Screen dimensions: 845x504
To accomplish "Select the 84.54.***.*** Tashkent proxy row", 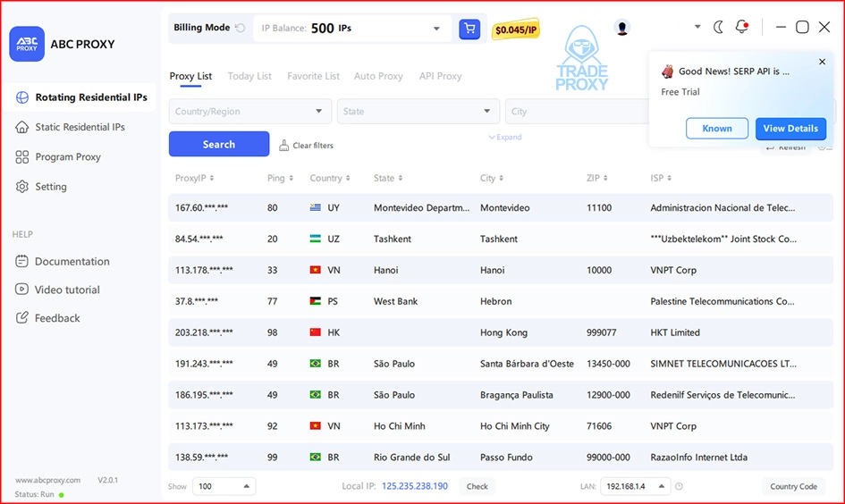I will click(x=501, y=239).
